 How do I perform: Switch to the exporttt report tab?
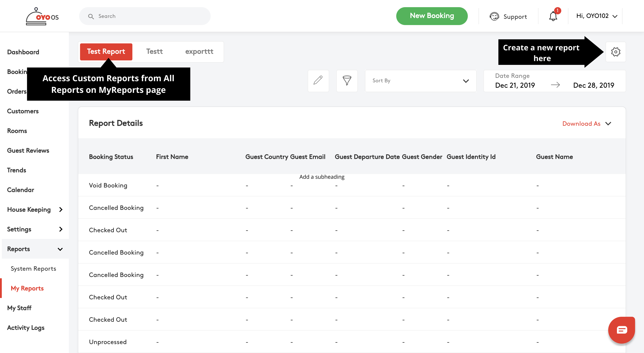pos(199,51)
